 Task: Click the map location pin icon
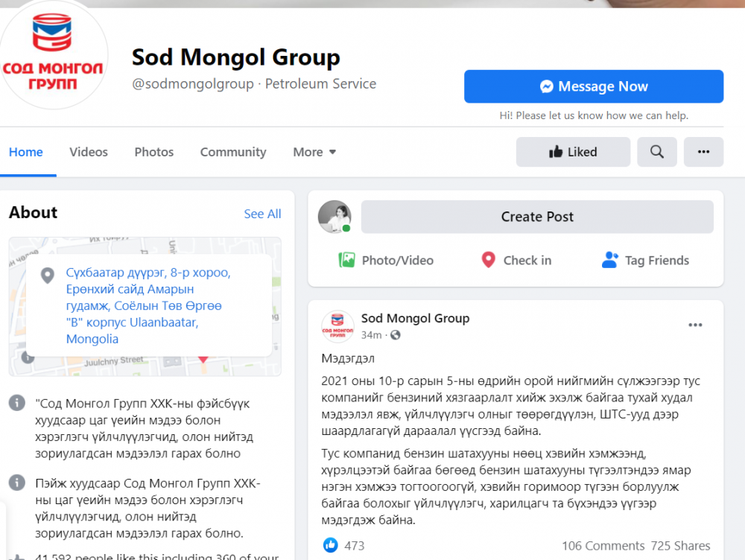(x=48, y=276)
